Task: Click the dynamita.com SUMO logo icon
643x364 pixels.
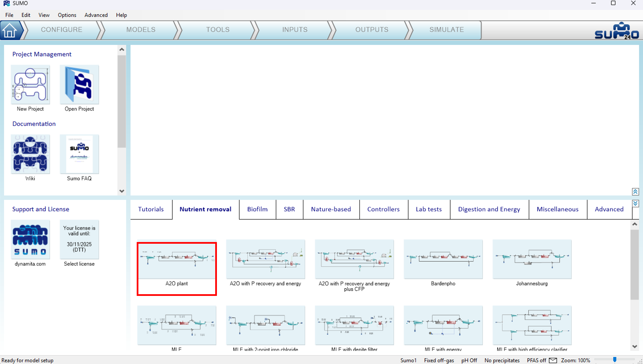Action: click(30, 240)
